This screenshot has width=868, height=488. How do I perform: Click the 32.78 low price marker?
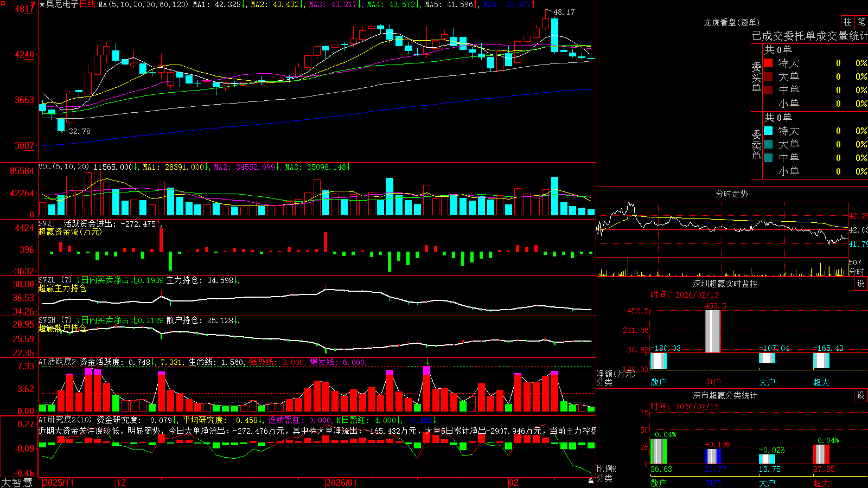point(80,131)
